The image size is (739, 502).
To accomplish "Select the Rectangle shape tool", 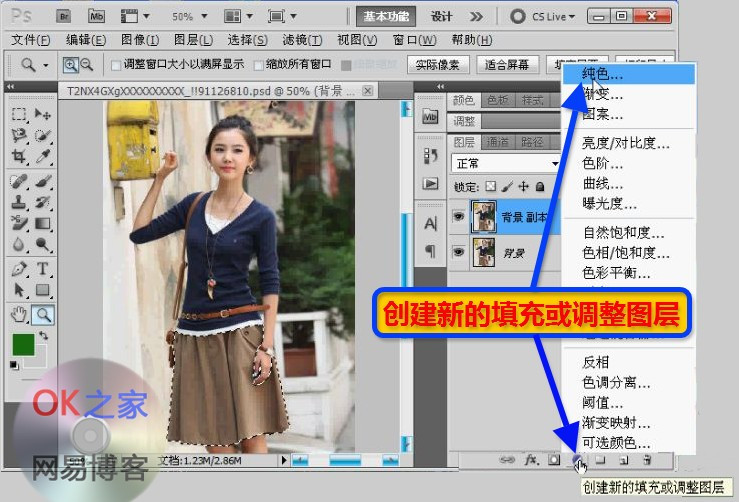I will pos(42,289).
